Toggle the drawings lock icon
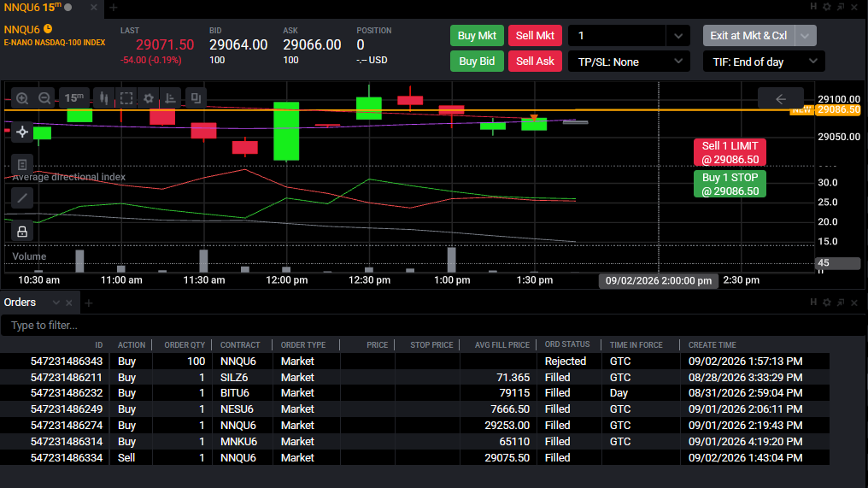 22,231
